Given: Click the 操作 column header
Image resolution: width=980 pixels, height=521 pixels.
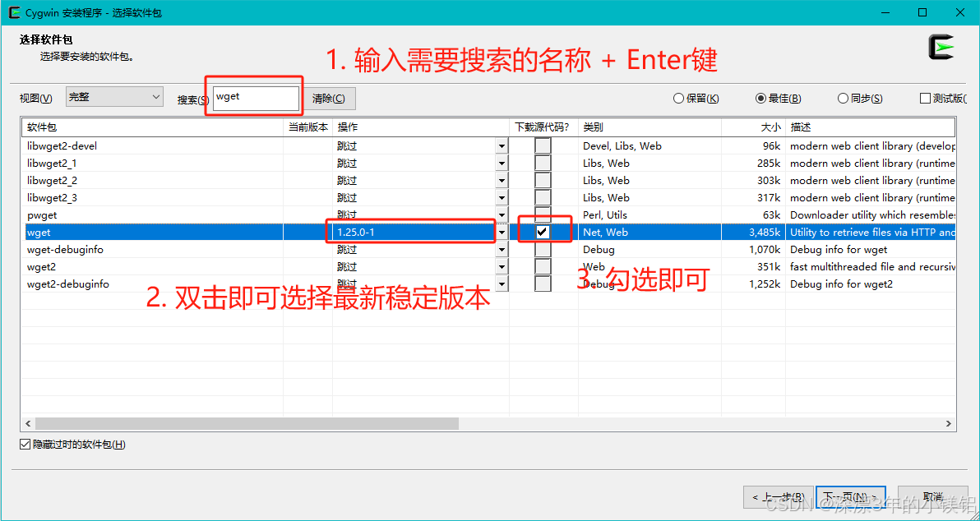Looking at the screenshot, I should pos(421,127).
